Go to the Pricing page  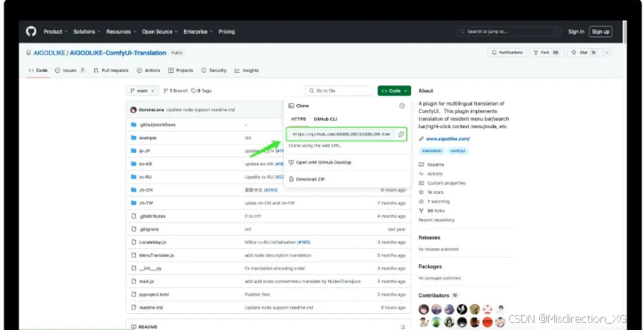tap(226, 32)
